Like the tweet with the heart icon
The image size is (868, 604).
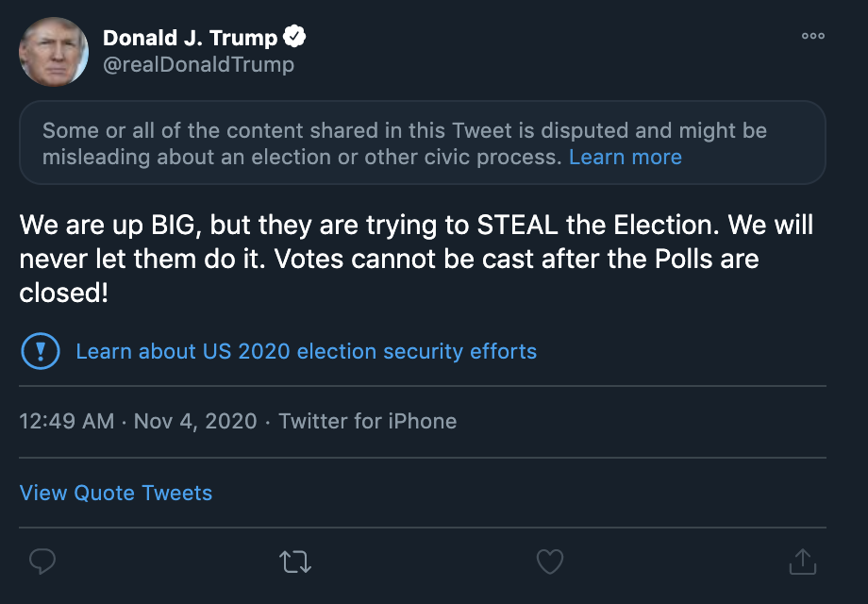click(x=549, y=562)
